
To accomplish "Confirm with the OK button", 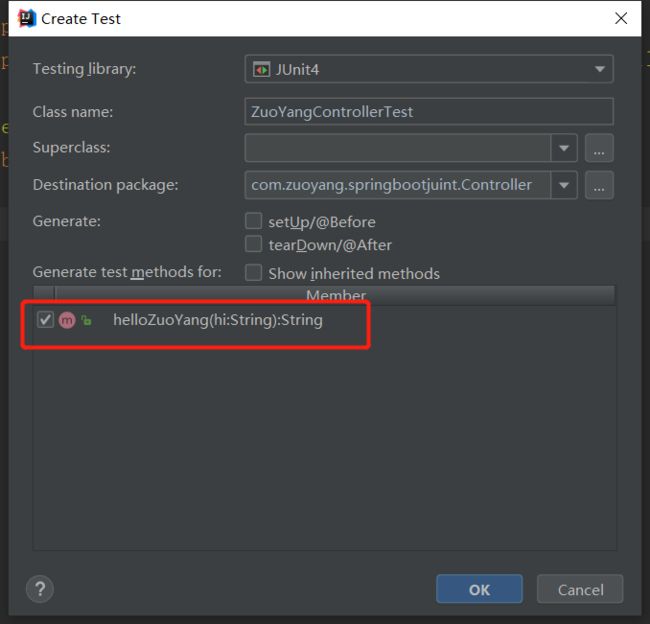I will [479, 589].
